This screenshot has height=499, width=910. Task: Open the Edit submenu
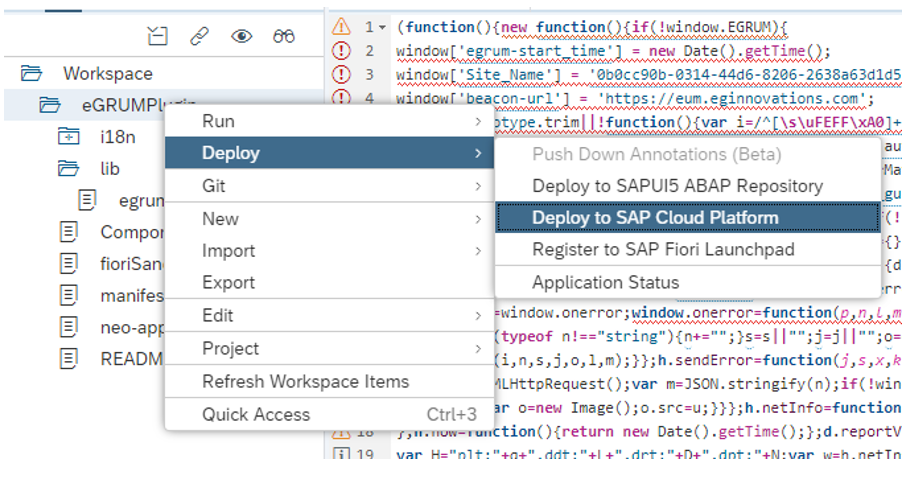329,316
